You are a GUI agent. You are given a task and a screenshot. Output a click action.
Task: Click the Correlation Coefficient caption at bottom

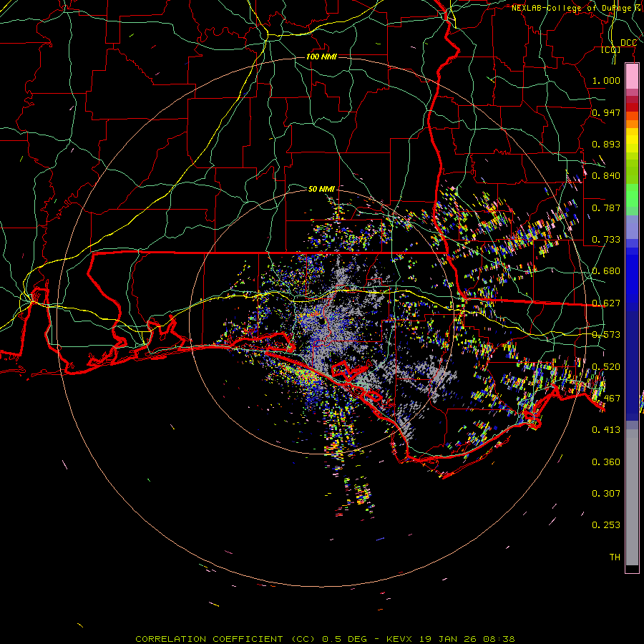click(325, 639)
